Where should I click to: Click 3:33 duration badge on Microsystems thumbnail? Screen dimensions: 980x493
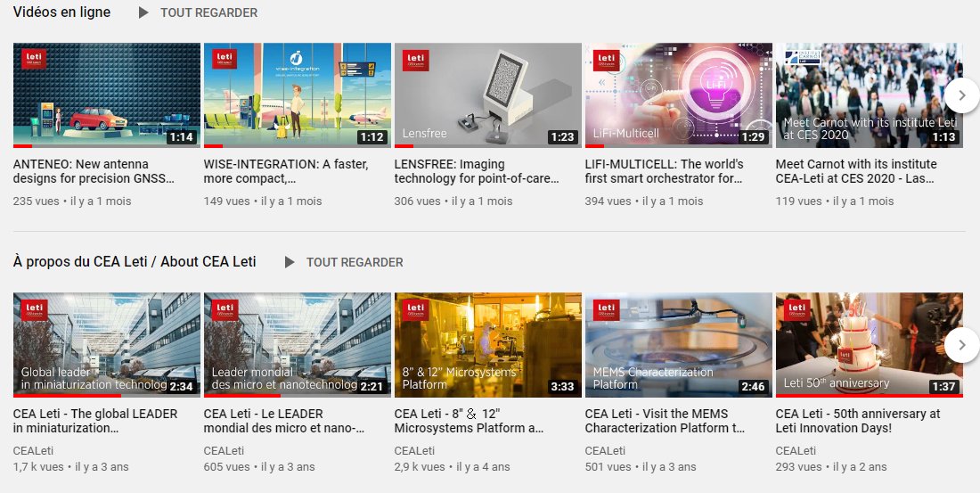pyautogui.click(x=562, y=387)
